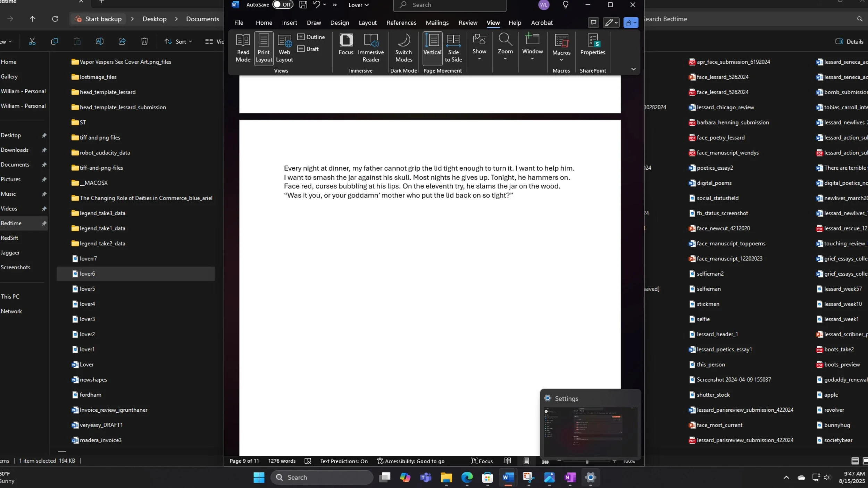Click Start backup in address bar
The width and height of the screenshot is (868, 488).
point(98,19)
